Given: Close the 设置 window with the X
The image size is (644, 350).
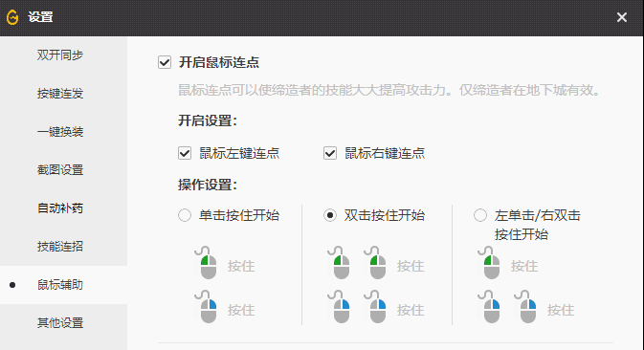Looking at the screenshot, I should pyautogui.click(x=622, y=17).
